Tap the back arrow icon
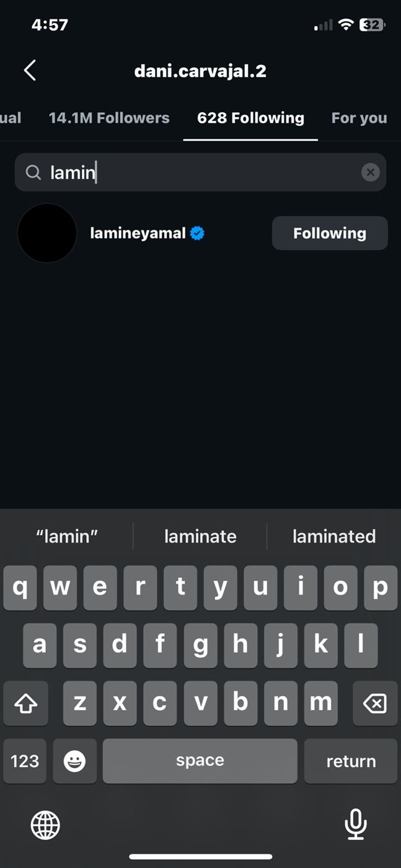 pos(30,71)
